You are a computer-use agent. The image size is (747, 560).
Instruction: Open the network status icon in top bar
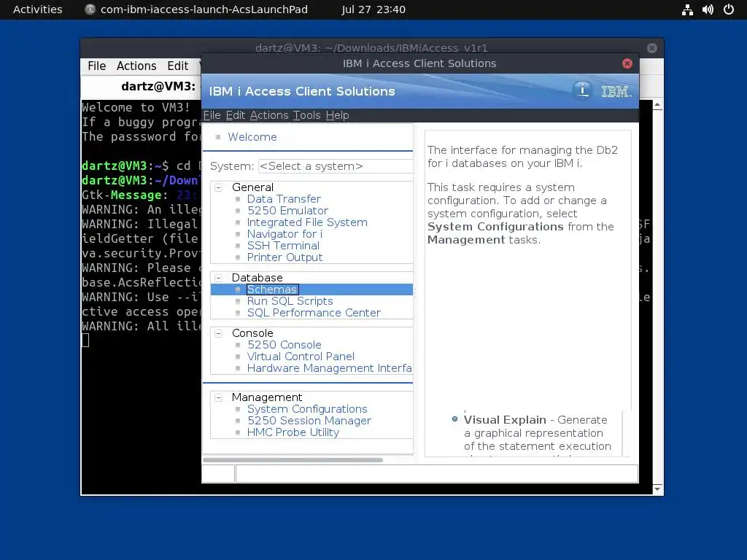687,9
